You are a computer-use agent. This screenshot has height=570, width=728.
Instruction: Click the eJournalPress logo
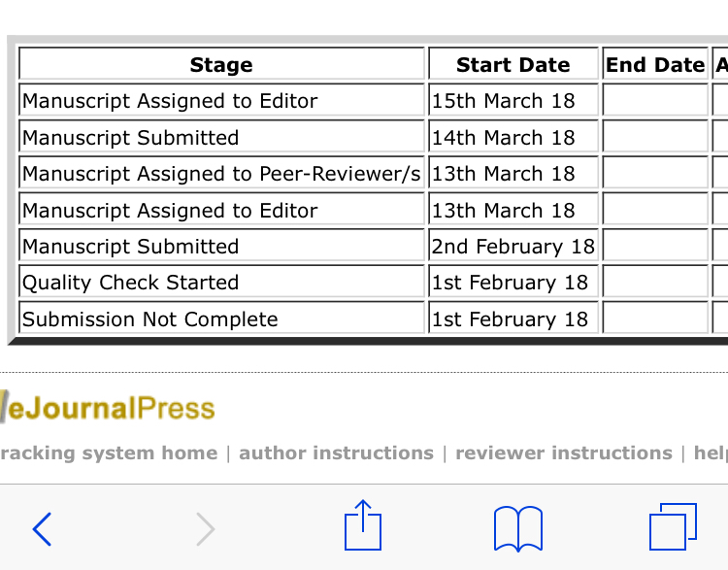[x=109, y=406]
